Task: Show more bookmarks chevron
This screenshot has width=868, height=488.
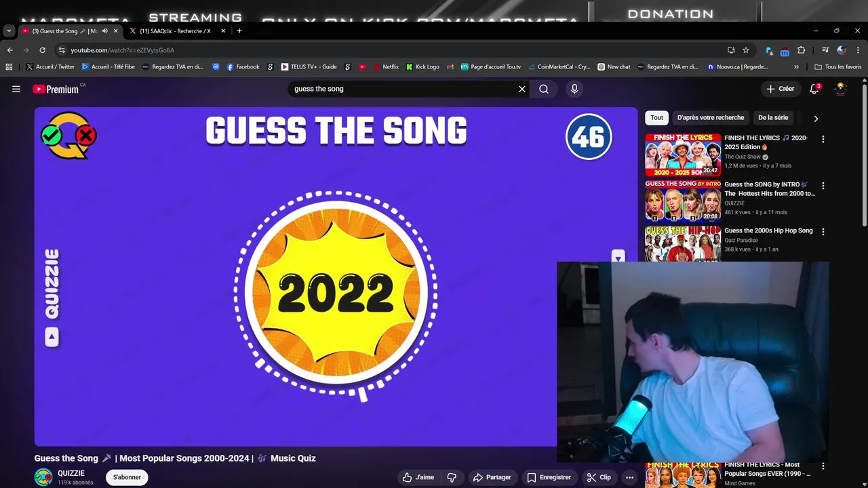Action: [x=796, y=66]
